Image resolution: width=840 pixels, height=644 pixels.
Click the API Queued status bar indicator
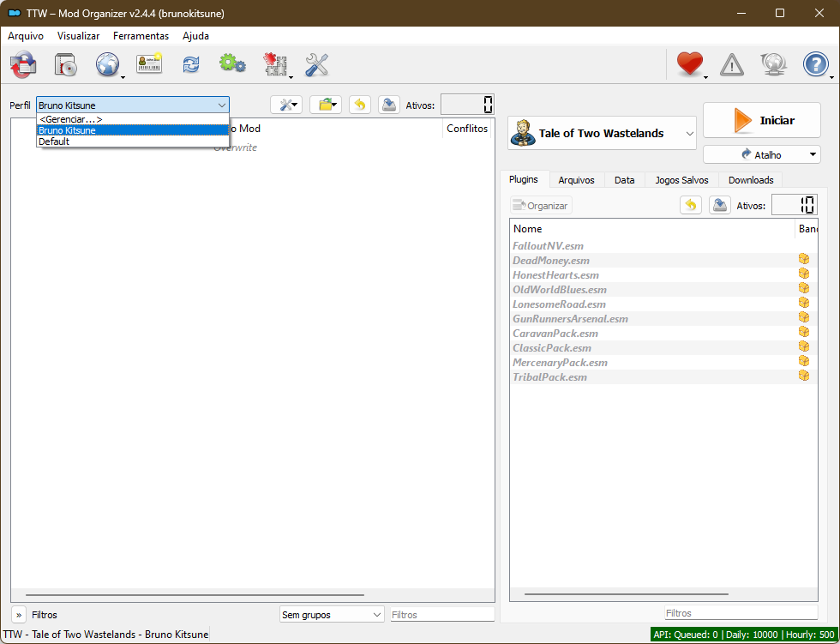coord(744,635)
